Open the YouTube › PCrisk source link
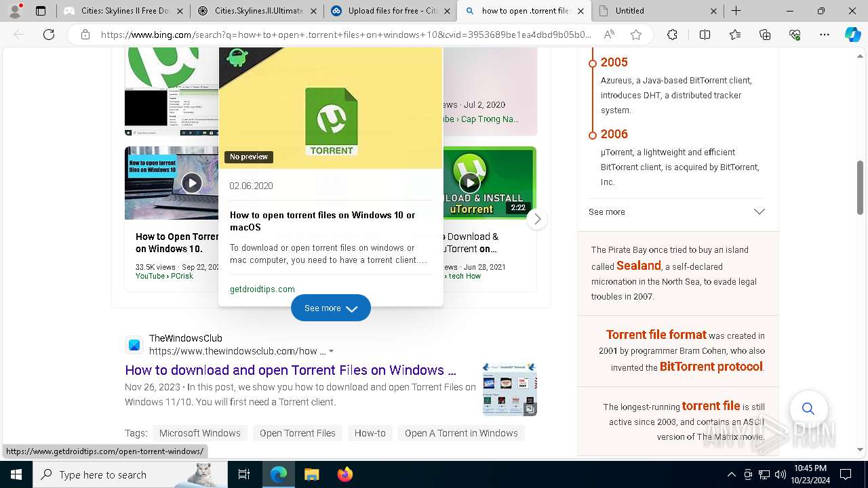The width and height of the screenshot is (868, 488). point(164,276)
